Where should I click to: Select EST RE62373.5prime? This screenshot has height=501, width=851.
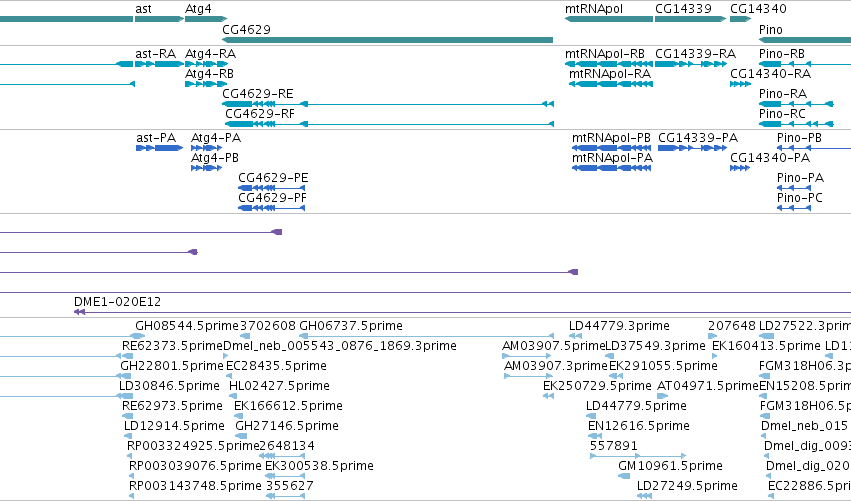(x=172, y=346)
